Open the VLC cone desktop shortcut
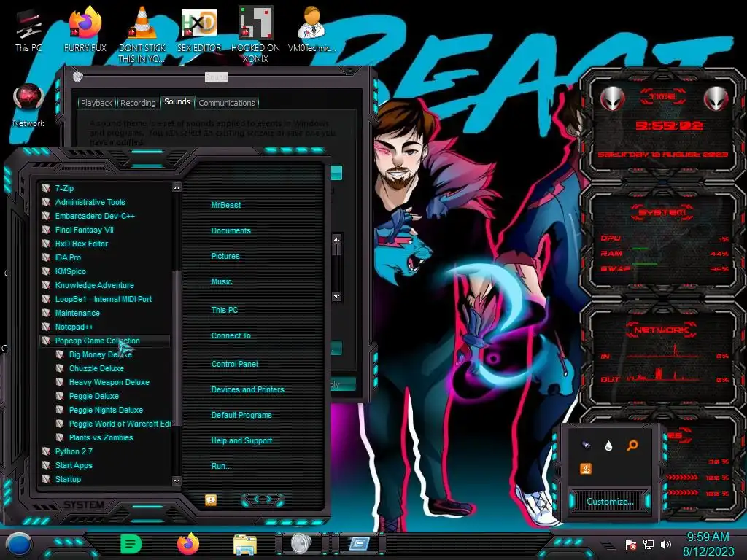Image resolution: width=747 pixels, height=560 pixels. (142, 34)
